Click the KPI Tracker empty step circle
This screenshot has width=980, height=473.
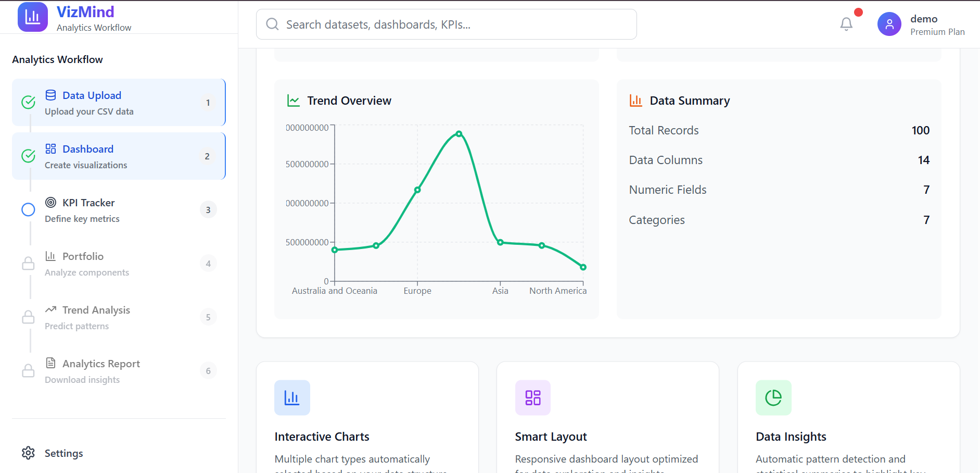coord(28,209)
